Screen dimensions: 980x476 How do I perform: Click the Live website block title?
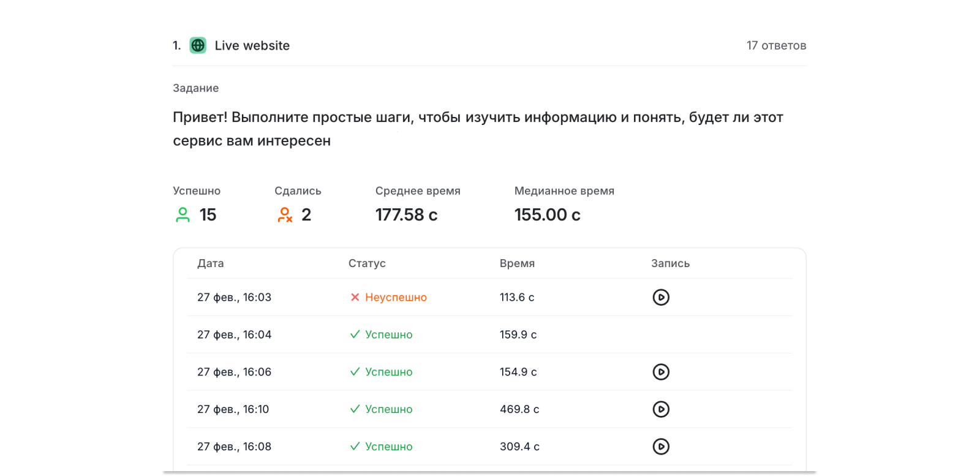point(252,46)
